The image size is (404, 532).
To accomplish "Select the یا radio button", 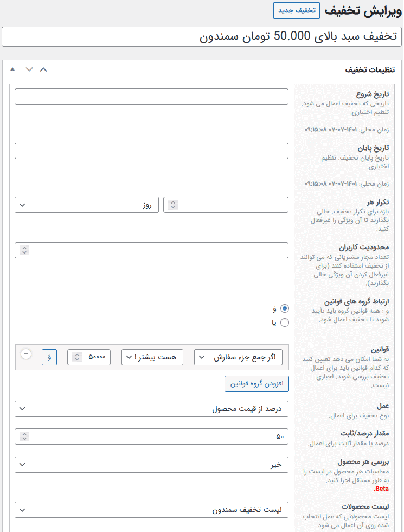I will 285,322.
